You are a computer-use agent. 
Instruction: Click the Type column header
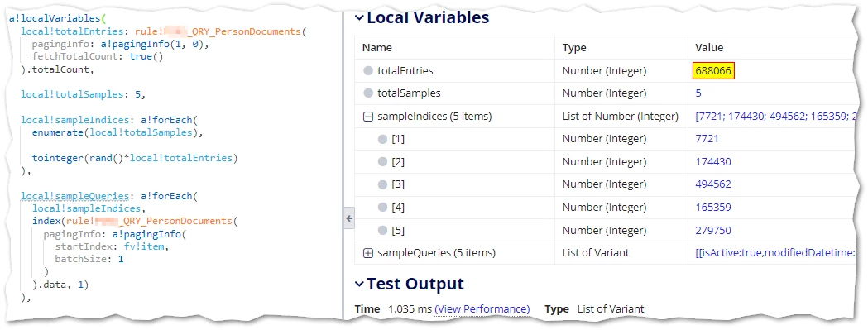[x=574, y=48]
